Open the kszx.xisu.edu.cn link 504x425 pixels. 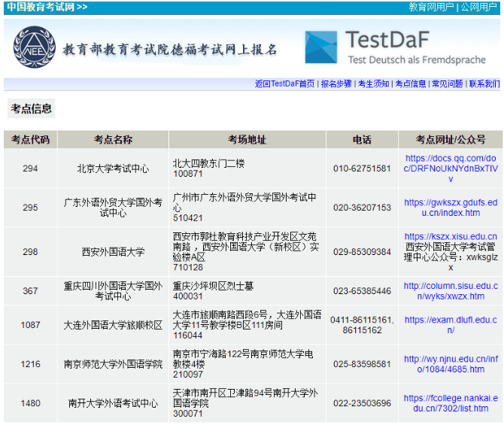(451, 237)
